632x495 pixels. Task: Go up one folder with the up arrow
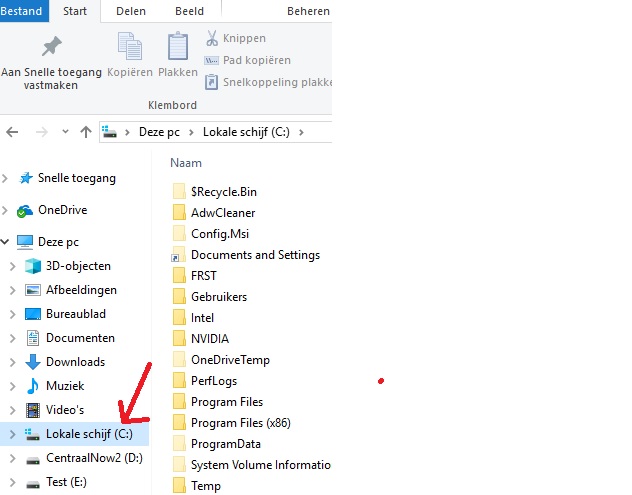[86, 132]
